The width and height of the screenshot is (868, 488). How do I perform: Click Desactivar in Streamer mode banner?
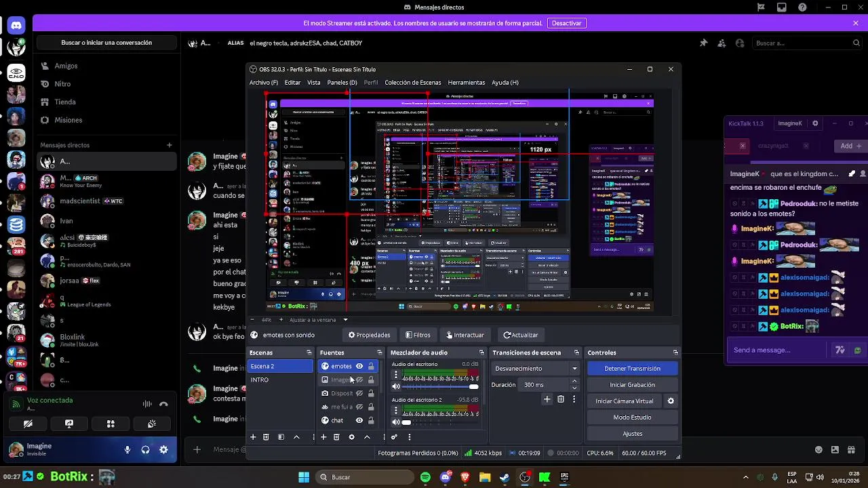coord(566,23)
